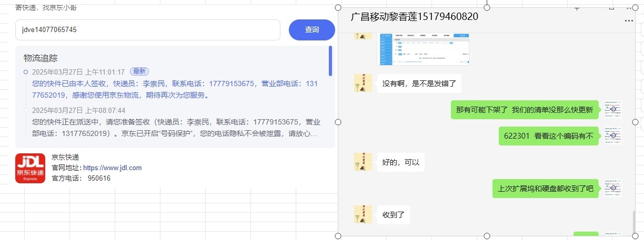Click the message bubble 没有啊，是不是发错了
Image resolution: width=644 pixels, height=240 pixels.
coord(419,84)
